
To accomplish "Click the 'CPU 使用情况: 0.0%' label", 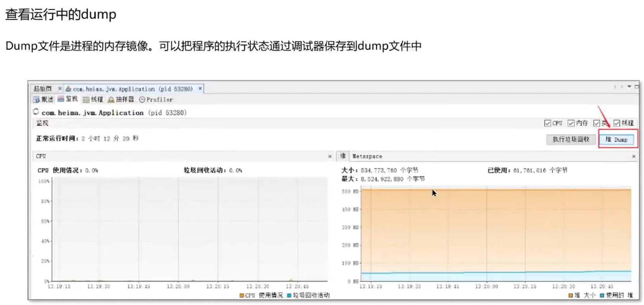I will click(68, 170).
